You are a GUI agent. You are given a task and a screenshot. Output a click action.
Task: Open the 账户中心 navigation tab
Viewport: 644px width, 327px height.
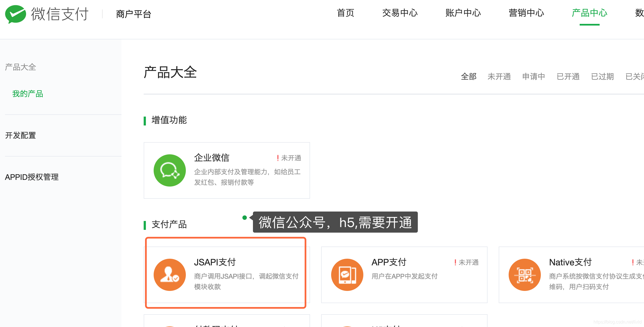(x=463, y=13)
